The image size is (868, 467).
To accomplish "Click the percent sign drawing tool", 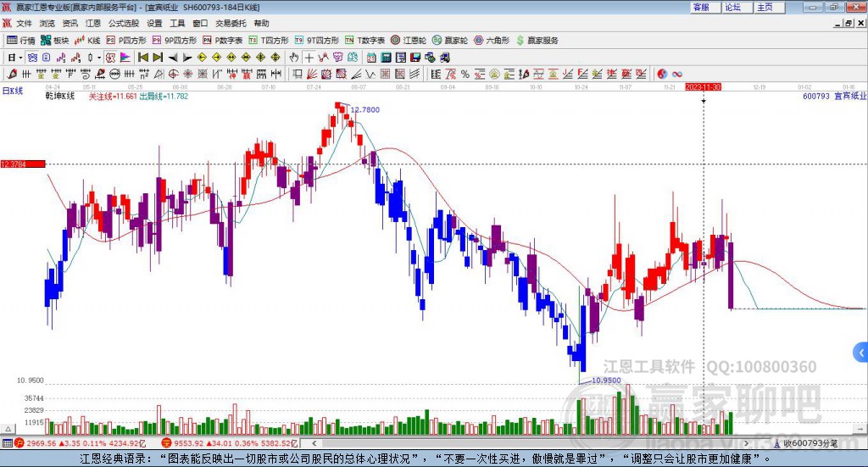I will [465, 74].
